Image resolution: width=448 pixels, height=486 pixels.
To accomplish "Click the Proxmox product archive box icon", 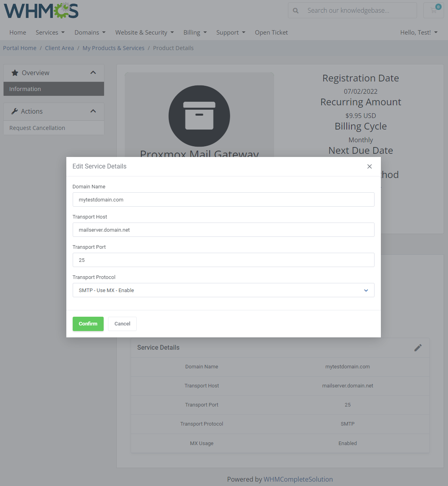I will point(199,116).
